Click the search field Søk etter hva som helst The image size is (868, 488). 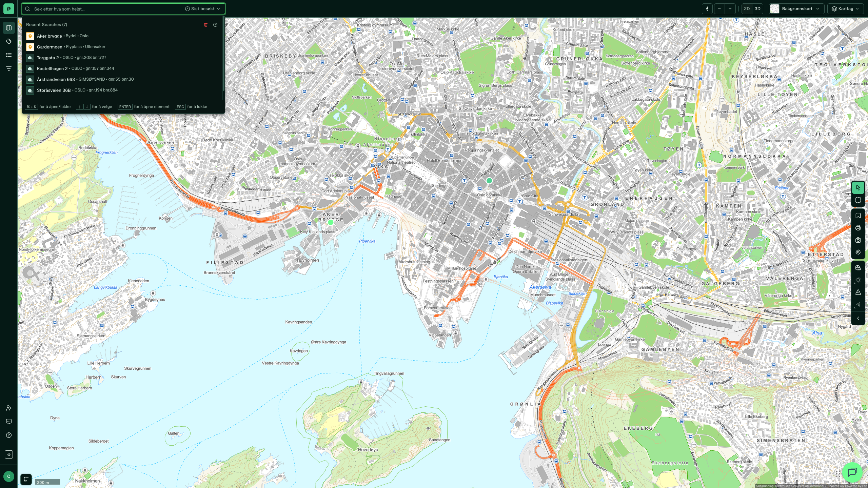click(102, 9)
